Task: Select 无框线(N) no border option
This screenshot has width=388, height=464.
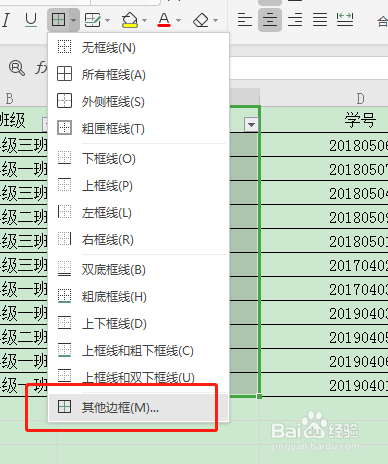Action: (x=139, y=48)
